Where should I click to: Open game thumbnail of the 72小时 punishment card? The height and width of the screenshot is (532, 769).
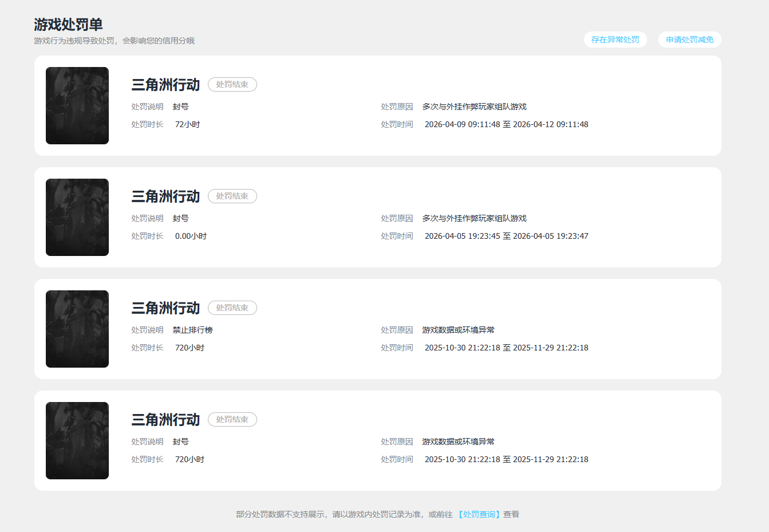77,105
